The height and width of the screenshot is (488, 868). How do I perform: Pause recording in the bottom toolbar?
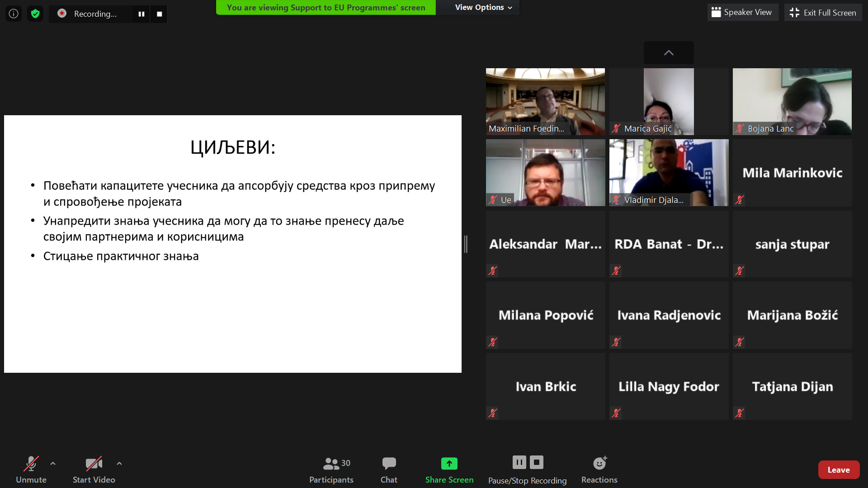519,462
